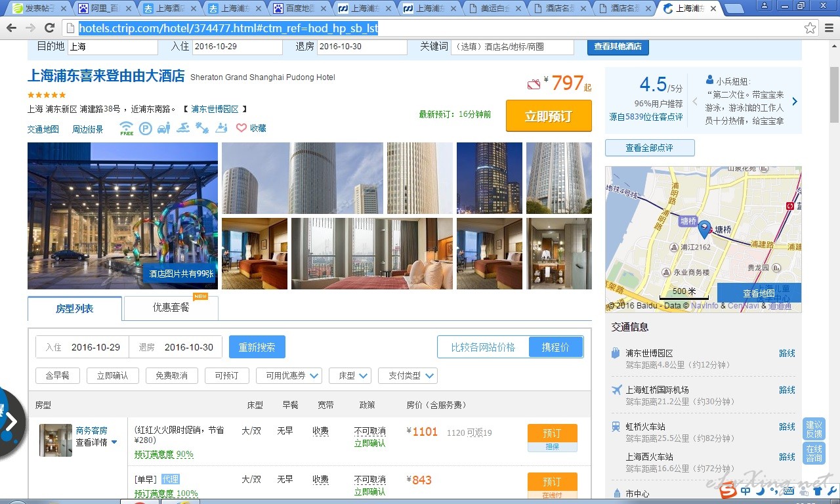Viewport: 840px width, 504px height.
Task: Click the gift voucher icon near price
Action: point(534,84)
